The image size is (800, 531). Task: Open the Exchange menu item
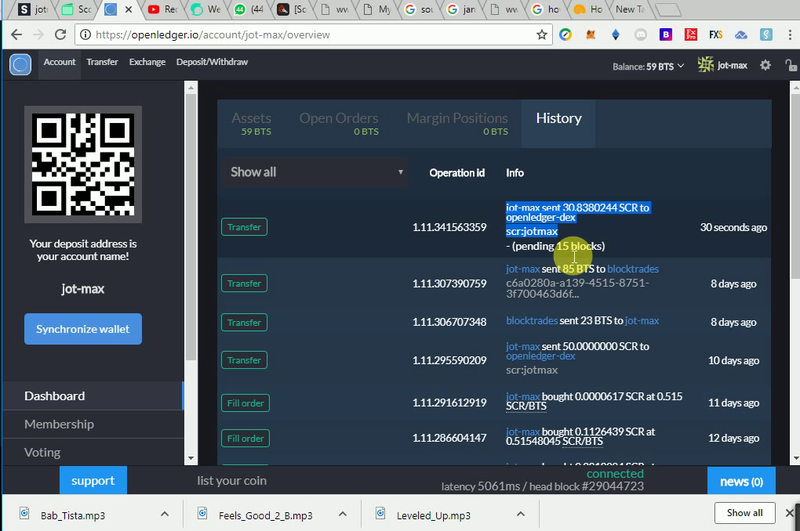click(147, 62)
